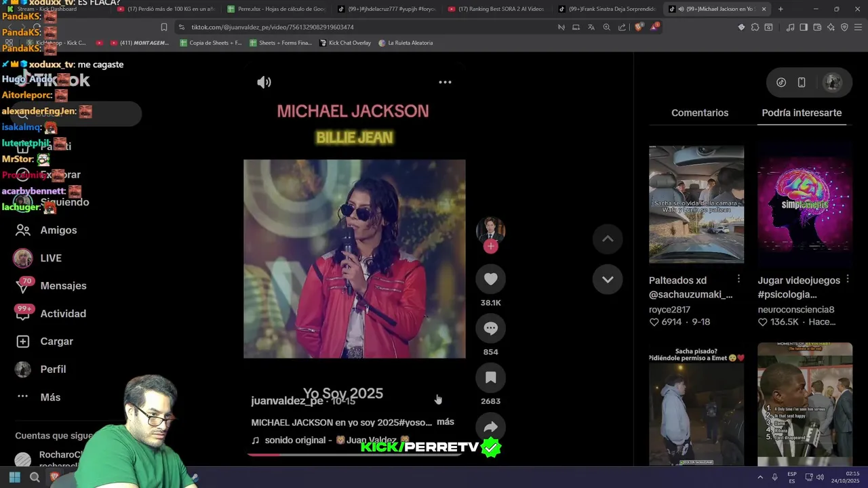Image resolution: width=868 pixels, height=488 pixels.
Task: Open the Leo AI sparkle icon
Action: [831, 27]
